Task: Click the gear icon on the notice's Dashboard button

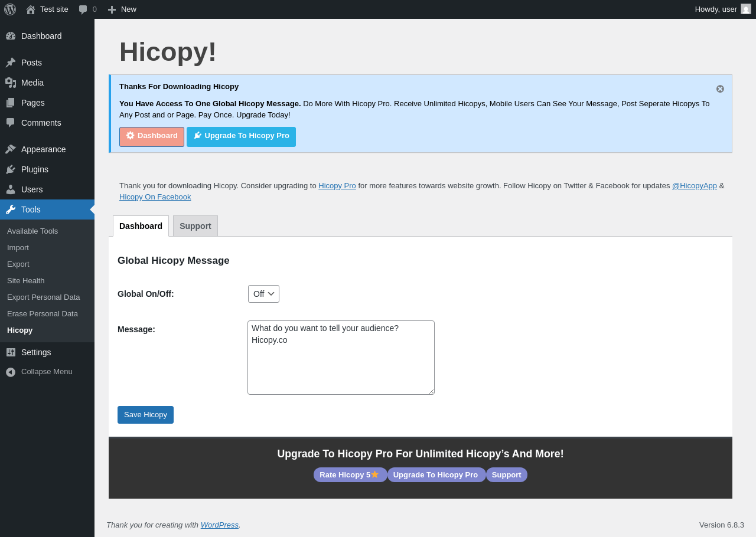Action: click(x=131, y=136)
